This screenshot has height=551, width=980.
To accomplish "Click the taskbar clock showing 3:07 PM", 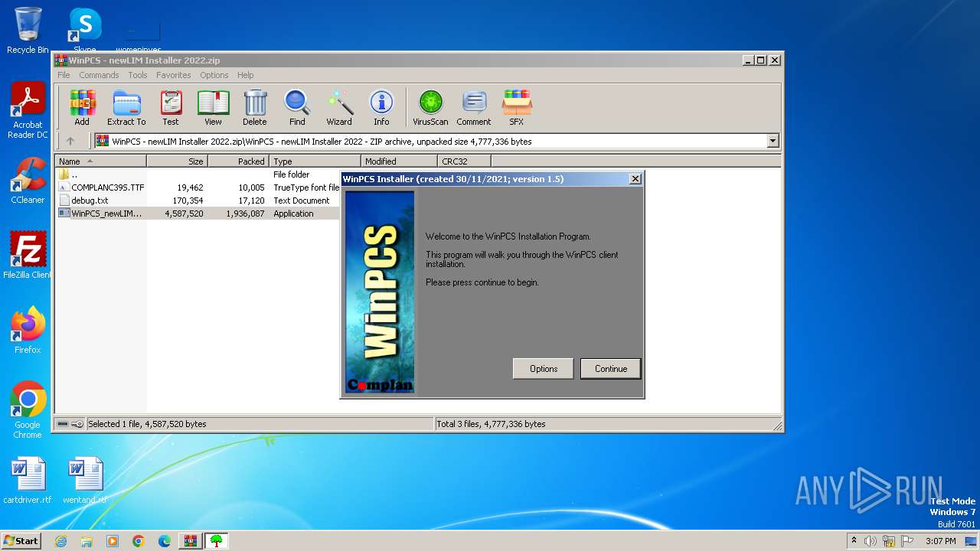I will 940,541.
